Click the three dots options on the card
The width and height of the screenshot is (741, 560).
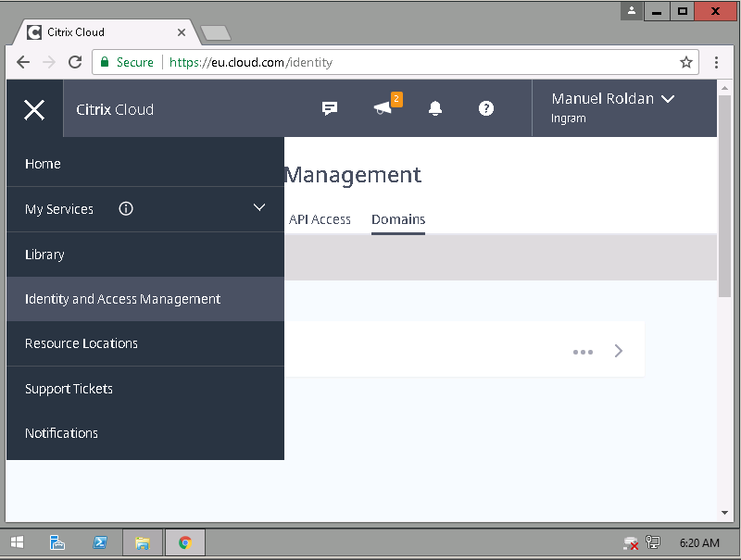[583, 352]
